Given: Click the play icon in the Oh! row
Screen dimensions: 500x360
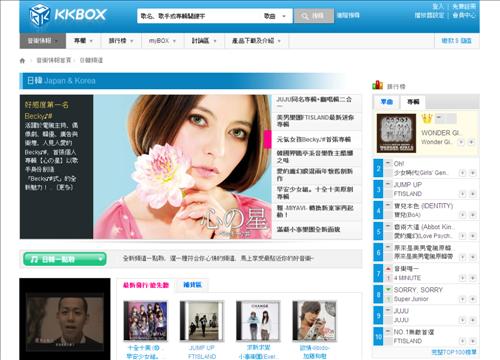Looking at the screenshot, I should pos(462,173).
